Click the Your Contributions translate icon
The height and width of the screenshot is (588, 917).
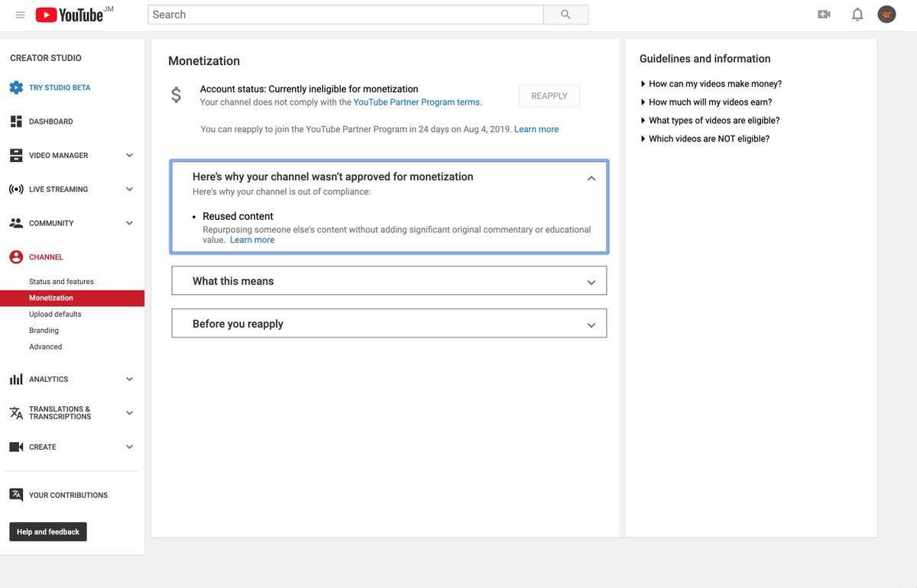click(x=16, y=495)
